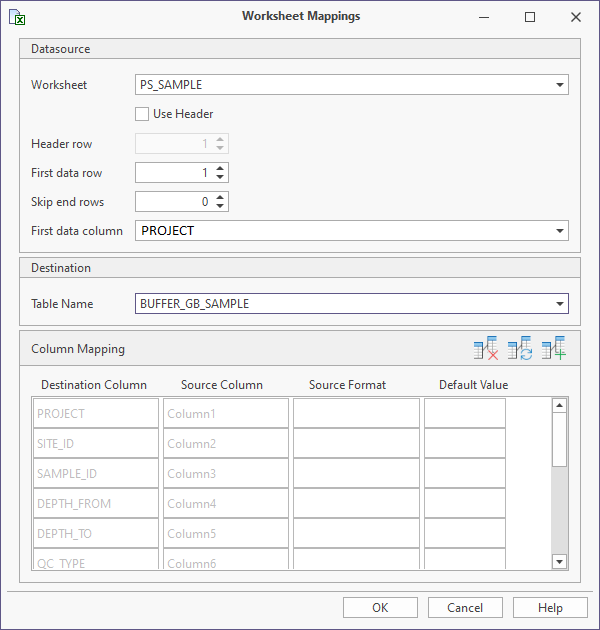
Task: Increment the Skip end rows value
Action: [x=220, y=197]
